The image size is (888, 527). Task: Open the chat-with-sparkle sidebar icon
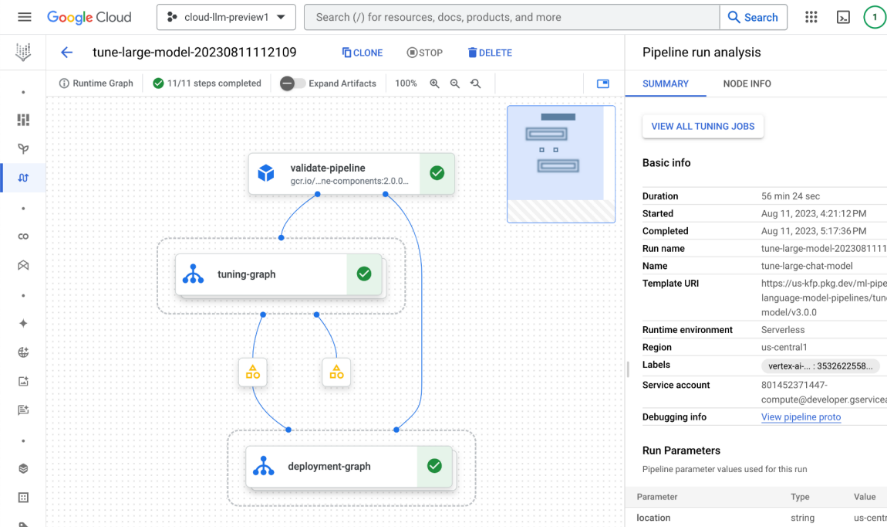23,410
